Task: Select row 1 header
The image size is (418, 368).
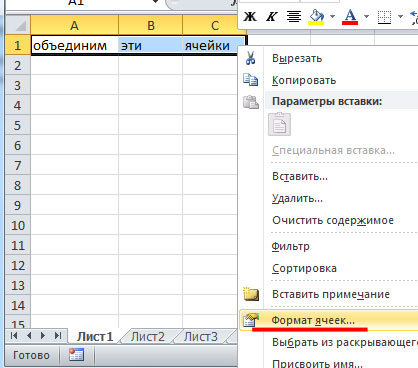Action: click(18, 45)
